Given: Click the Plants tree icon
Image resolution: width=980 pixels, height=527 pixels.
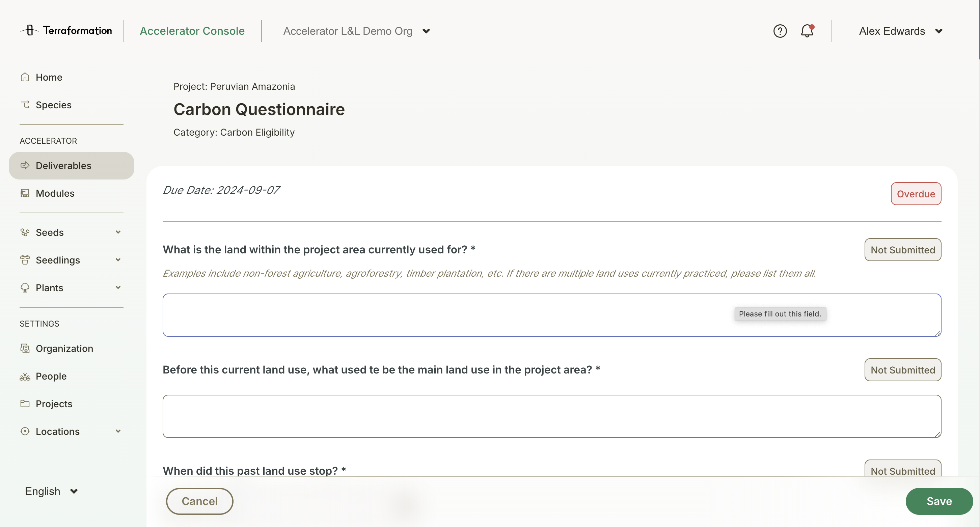Looking at the screenshot, I should point(25,288).
